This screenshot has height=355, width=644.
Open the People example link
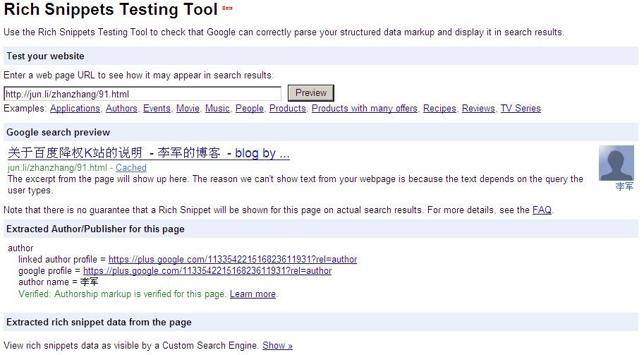249,109
